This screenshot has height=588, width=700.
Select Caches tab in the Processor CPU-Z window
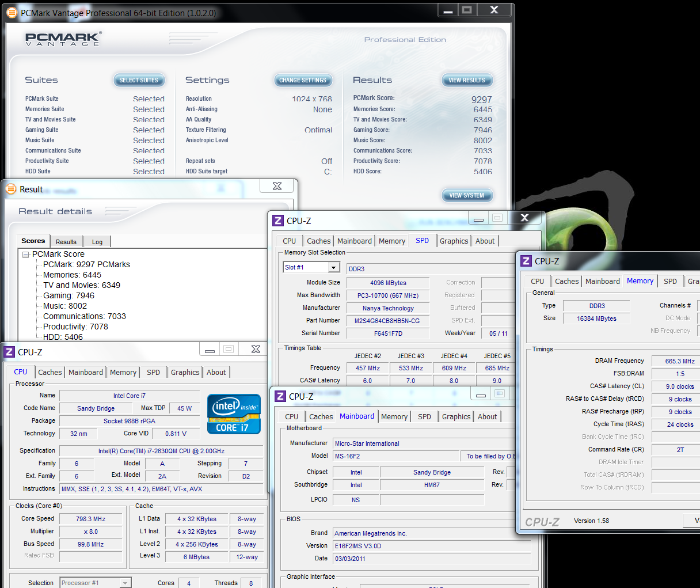(x=50, y=373)
